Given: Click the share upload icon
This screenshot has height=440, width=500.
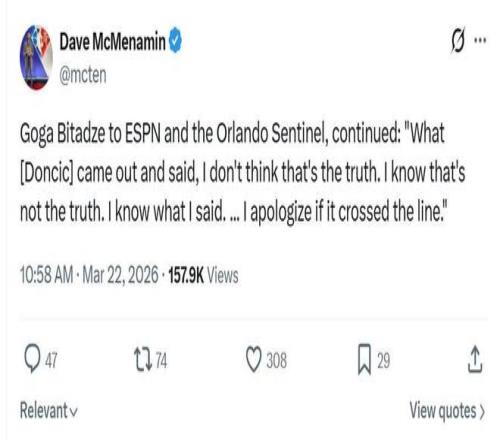Looking at the screenshot, I should click(475, 359).
